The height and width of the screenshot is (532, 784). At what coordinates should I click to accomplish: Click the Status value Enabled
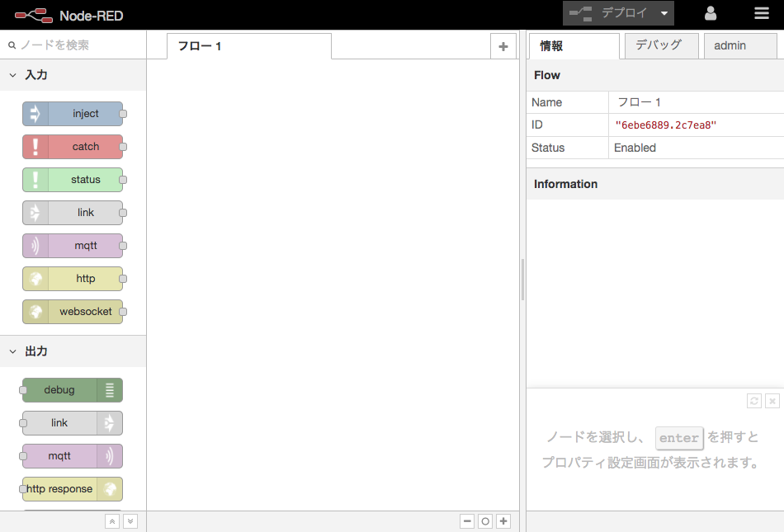(x=635, y=148)
